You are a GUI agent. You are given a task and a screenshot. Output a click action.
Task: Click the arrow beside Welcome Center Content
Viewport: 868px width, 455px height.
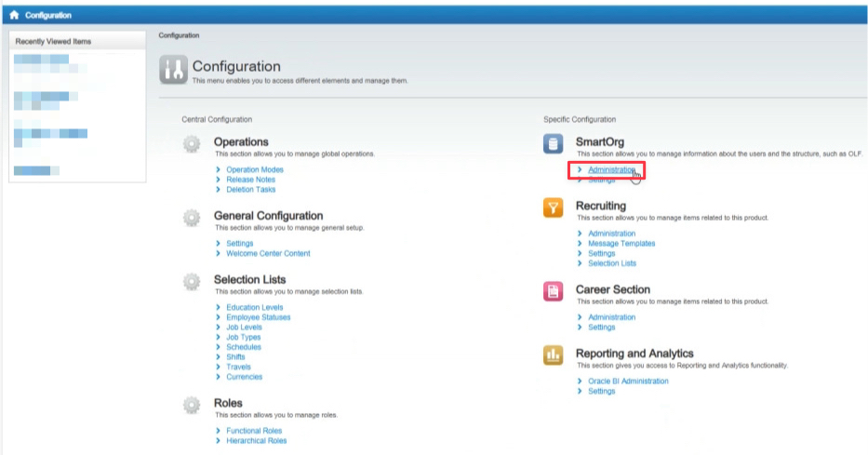point(218,253)
